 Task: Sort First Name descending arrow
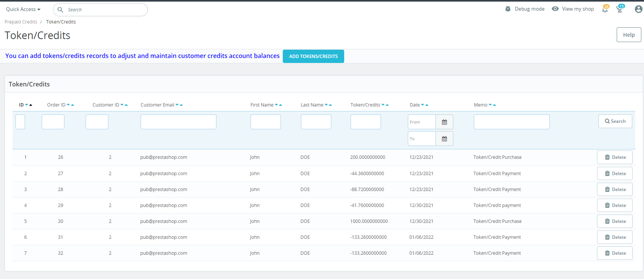pos(276,105)
